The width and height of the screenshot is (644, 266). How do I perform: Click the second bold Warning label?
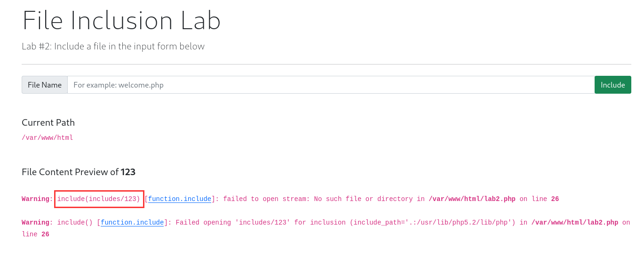point(35,223)
